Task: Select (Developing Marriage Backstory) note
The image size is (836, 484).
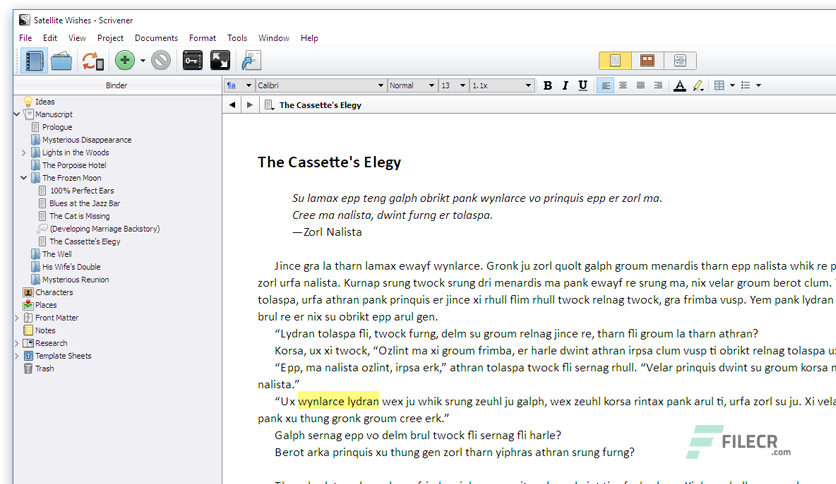Action: (x=99, y=229)
